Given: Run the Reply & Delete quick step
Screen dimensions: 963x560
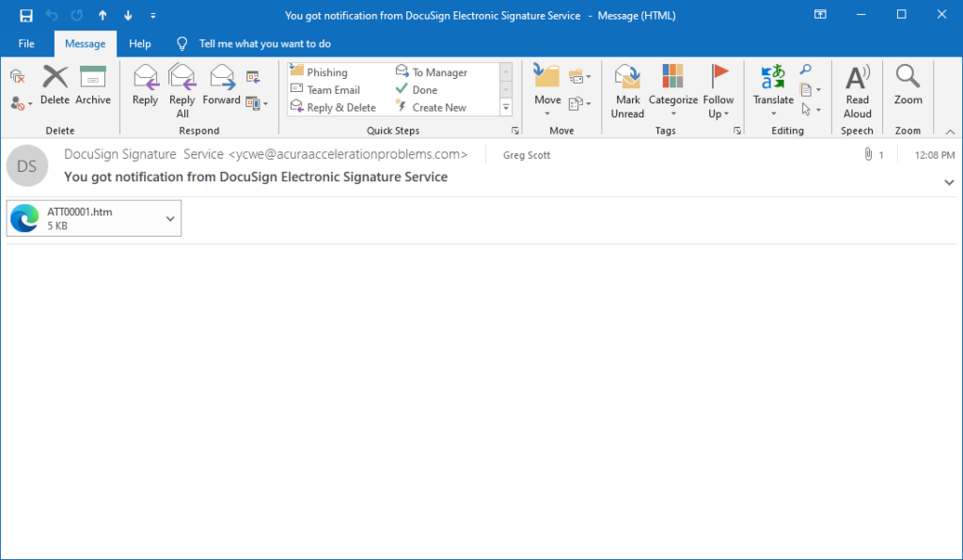Looking at the screenshot, I should (x=333, y=107).
